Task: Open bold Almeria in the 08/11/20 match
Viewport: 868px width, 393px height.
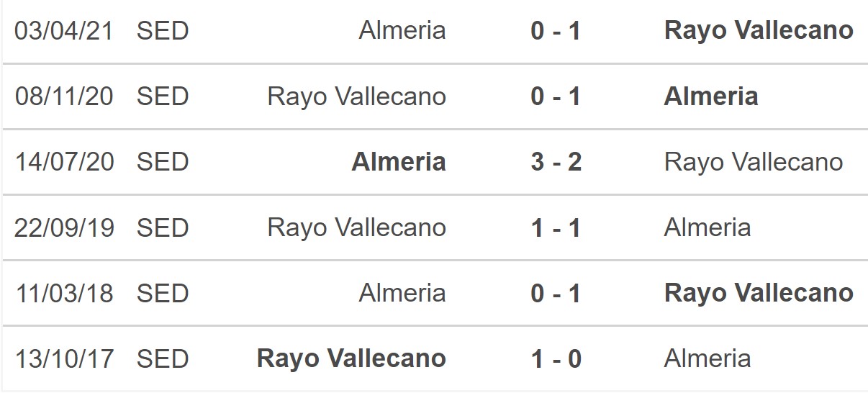Action: tap(710, 96)
